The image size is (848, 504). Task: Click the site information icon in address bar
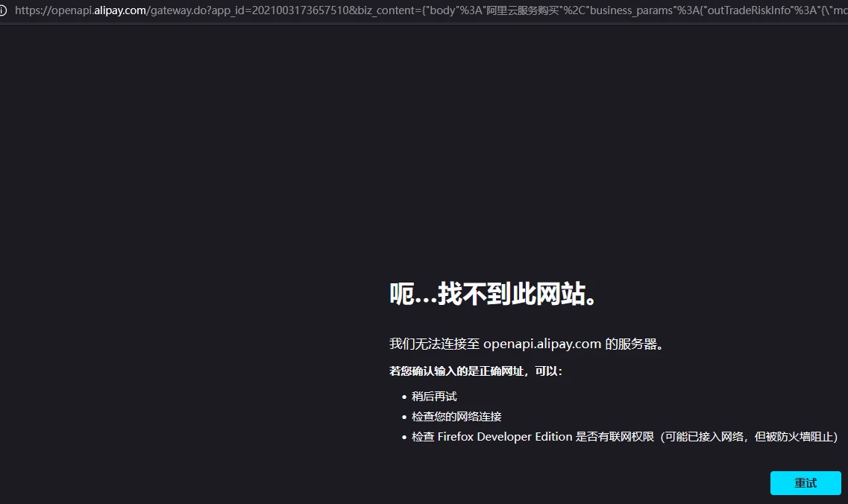click(3, 10)
